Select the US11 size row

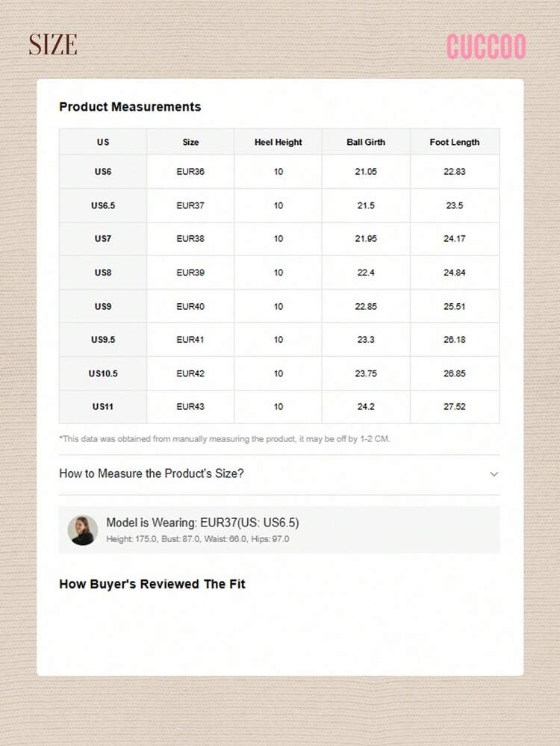(x=102, y=407)
